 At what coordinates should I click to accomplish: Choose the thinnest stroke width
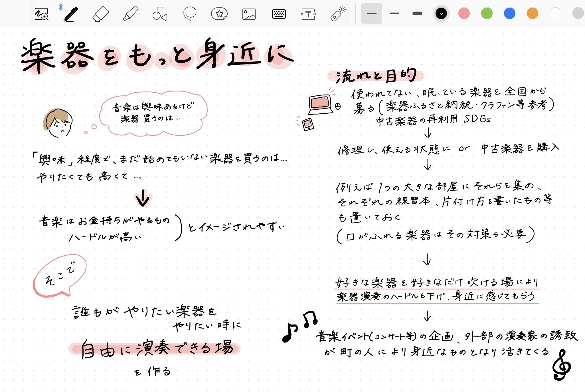click(371, 13)
